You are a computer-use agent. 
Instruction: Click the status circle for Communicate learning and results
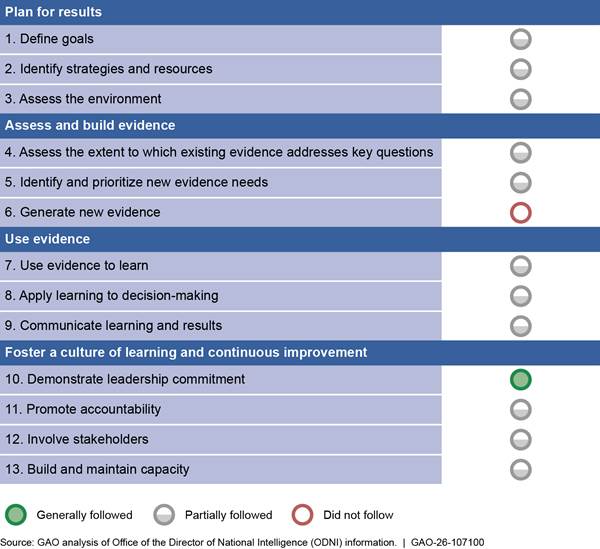pos(520,326)
